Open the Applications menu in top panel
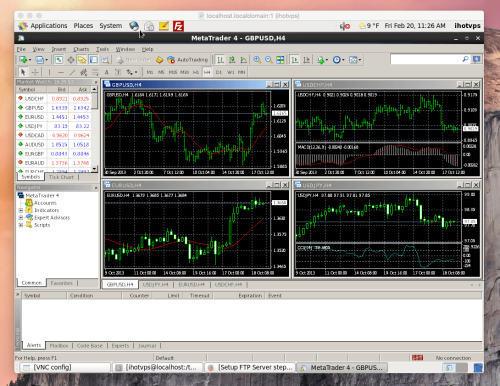 coord(43,26)
